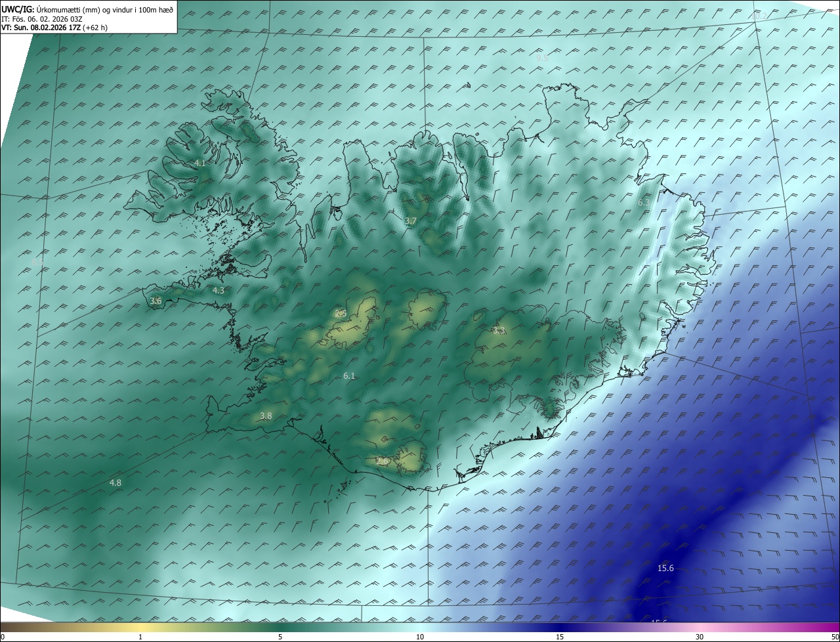Click the 2.5 value over the glacier
This screenshot has width=840, height=642.
[341, 313]
